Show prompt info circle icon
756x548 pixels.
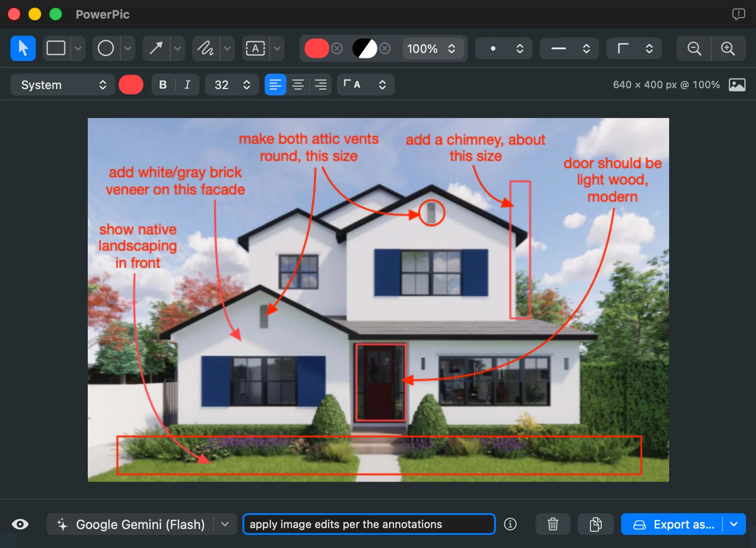pyautogui.click(x=510, y=524)
